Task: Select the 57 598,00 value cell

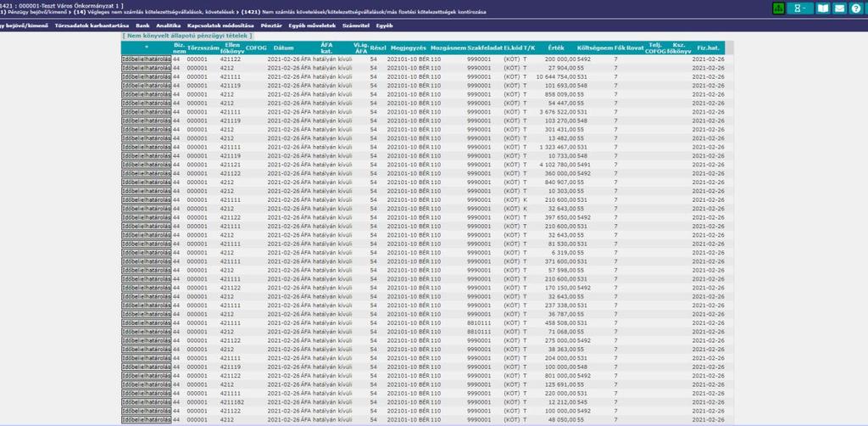Action: pos(563,270)
